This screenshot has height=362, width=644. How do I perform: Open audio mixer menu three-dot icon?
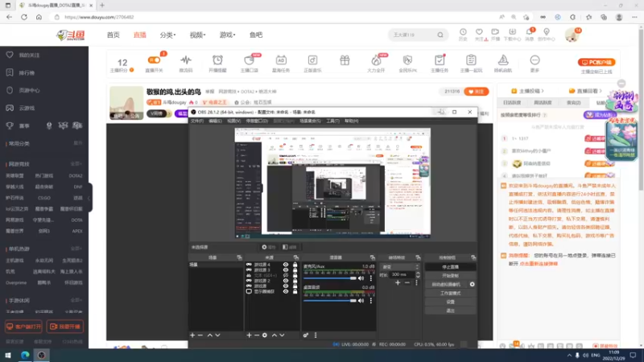click(x=316, y=335)
